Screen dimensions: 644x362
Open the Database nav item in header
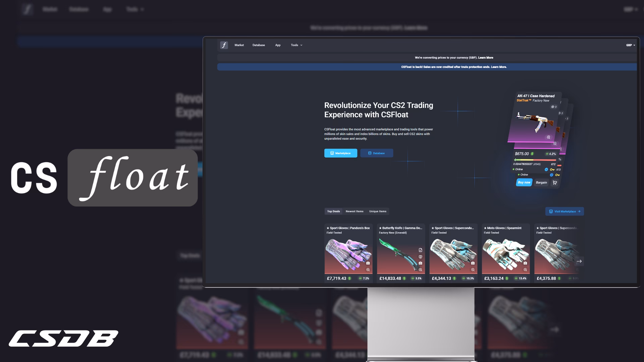pyautogui.click(x=259, y=45)
